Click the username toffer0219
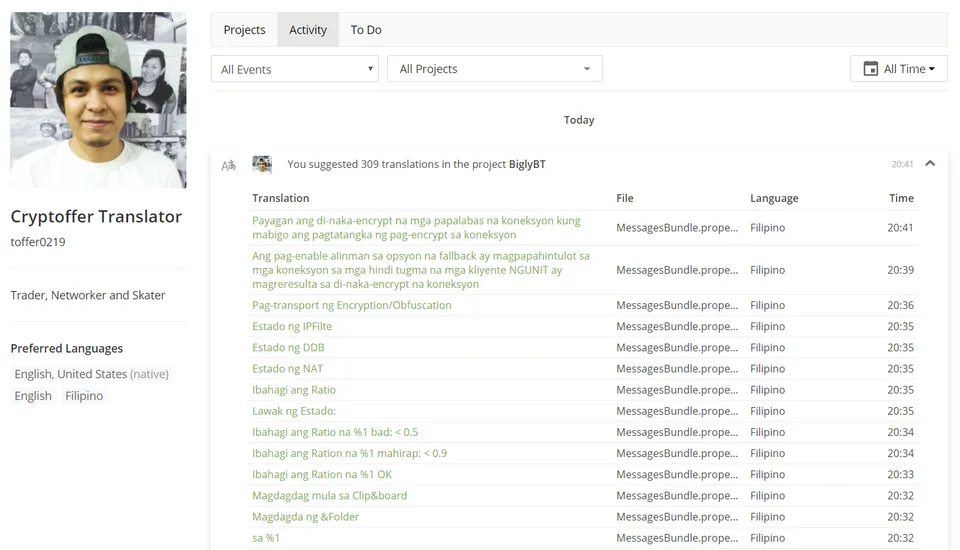Image resolution: width=960 pixels, height=550 pixels. [38, 242]
